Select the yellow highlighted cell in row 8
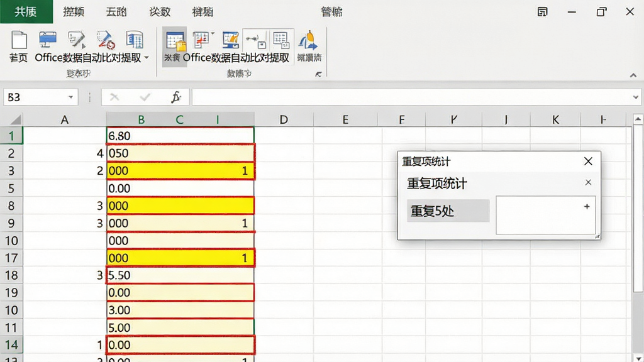The height and width of the screenshot is (362, 644). click(180, 206)
